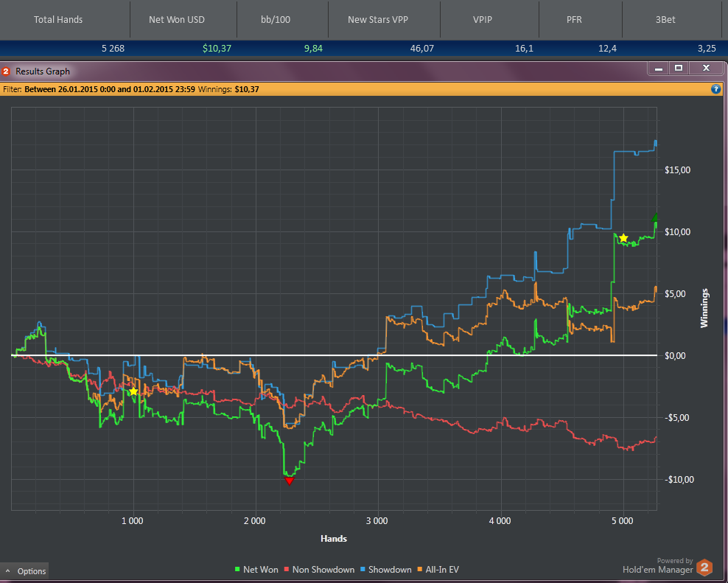Image resolution: width=728 pixels, height=583 pixels.
Task: Click the -$10,00 axis label
Action: tap(679, 479)
